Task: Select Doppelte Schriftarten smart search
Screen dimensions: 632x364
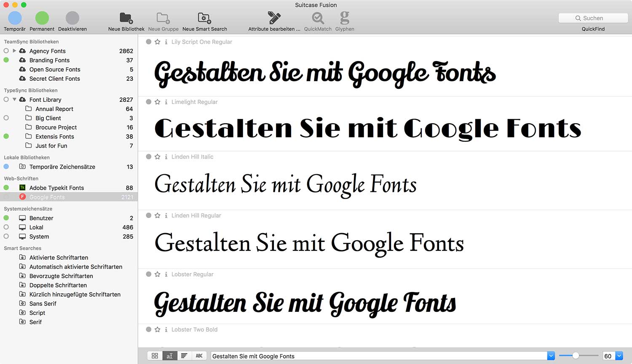Action: pos(58,285)
